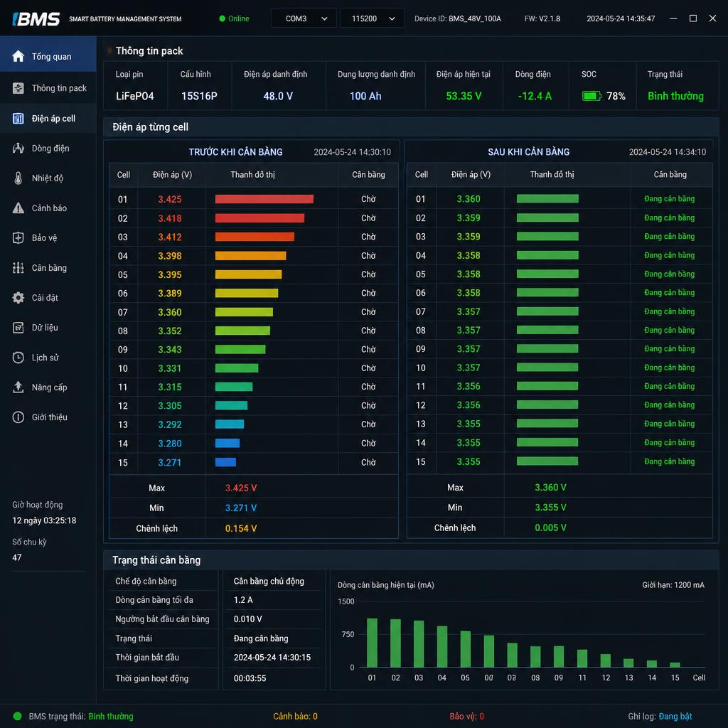Open the 115200 baud rate dropdown
728x728 pixels.
(x=372, y=18)
